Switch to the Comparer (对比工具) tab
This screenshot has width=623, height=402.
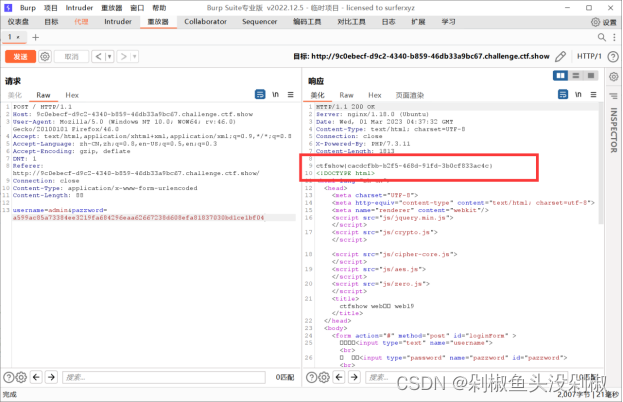tap(352, 22)
